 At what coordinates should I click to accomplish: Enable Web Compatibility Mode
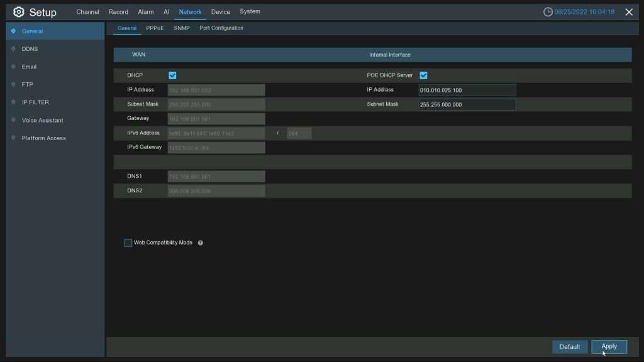(128, 242)
